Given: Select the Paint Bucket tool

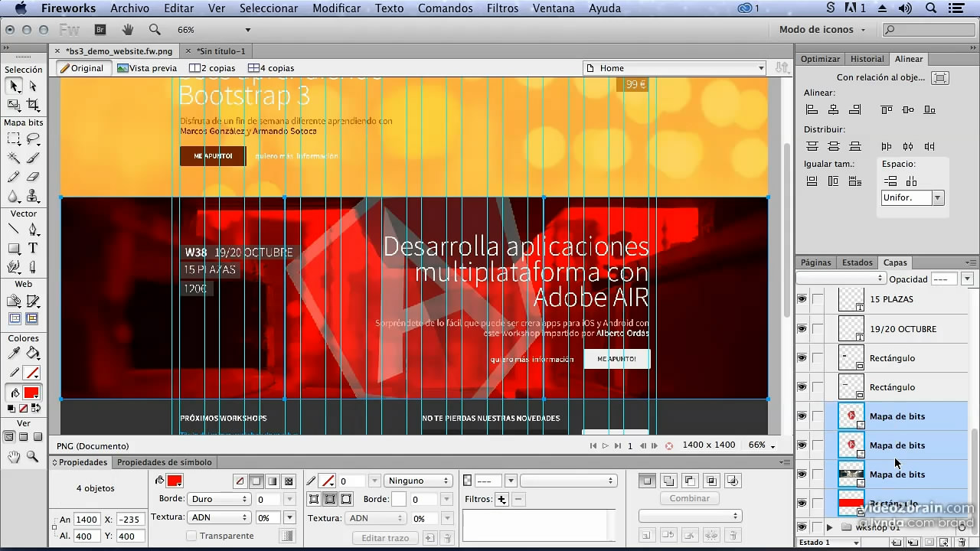Looking at the screenshot, I should (x=33, y=353).
